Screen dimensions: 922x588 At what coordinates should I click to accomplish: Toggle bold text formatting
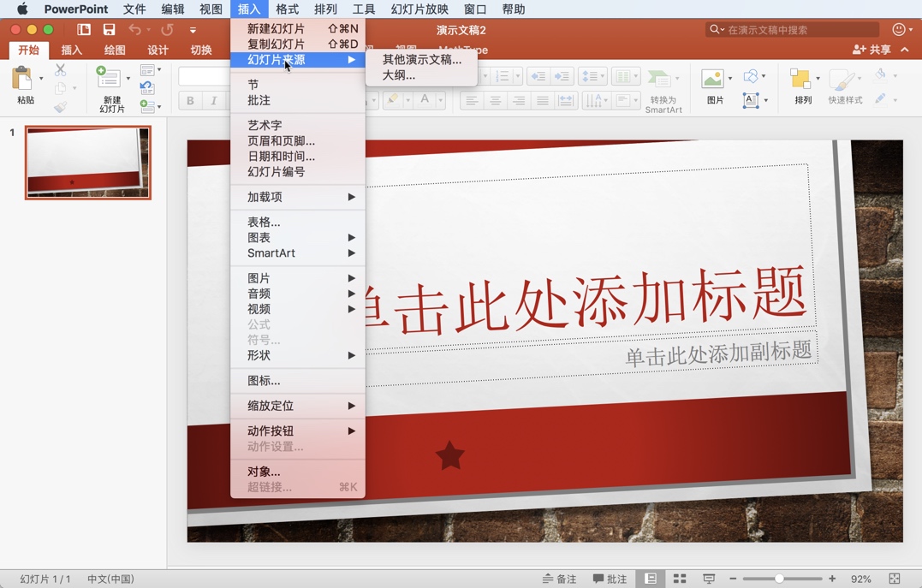[188, 100]
